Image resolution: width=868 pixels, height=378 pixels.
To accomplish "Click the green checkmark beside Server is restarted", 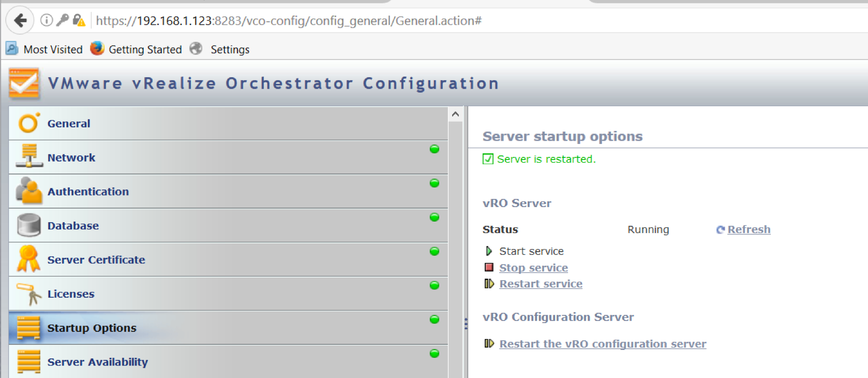I will coord(488,159).
